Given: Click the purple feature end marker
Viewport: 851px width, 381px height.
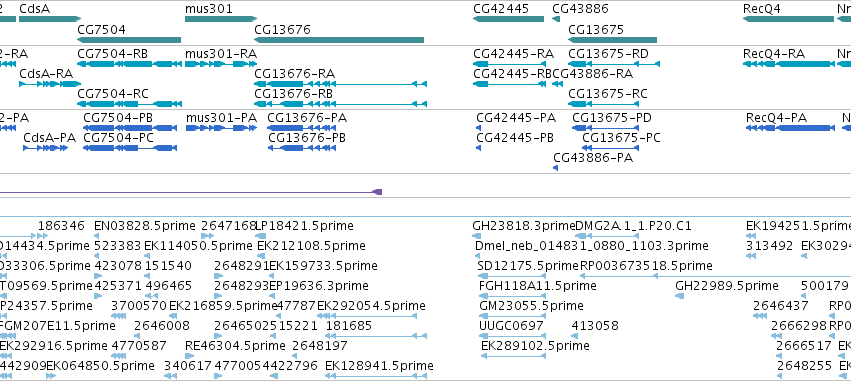Looking at the screenshot, I should tap(378, 192).
